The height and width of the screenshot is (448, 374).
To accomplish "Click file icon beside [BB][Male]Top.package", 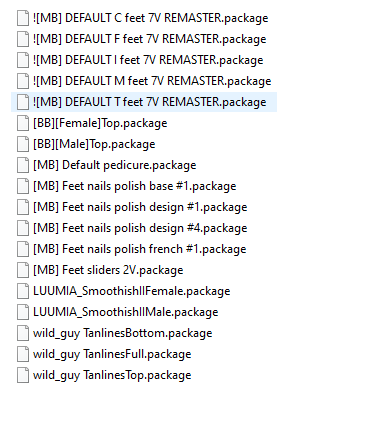I will [x=23, y=144].
